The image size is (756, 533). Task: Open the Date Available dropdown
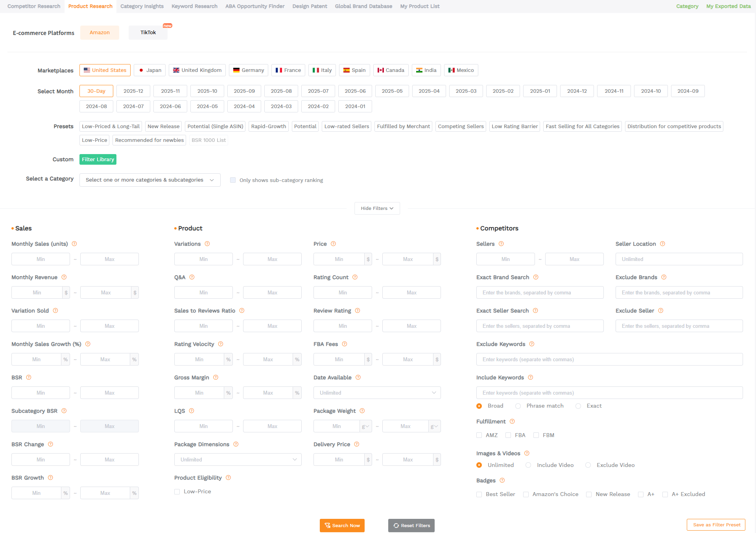376,392
